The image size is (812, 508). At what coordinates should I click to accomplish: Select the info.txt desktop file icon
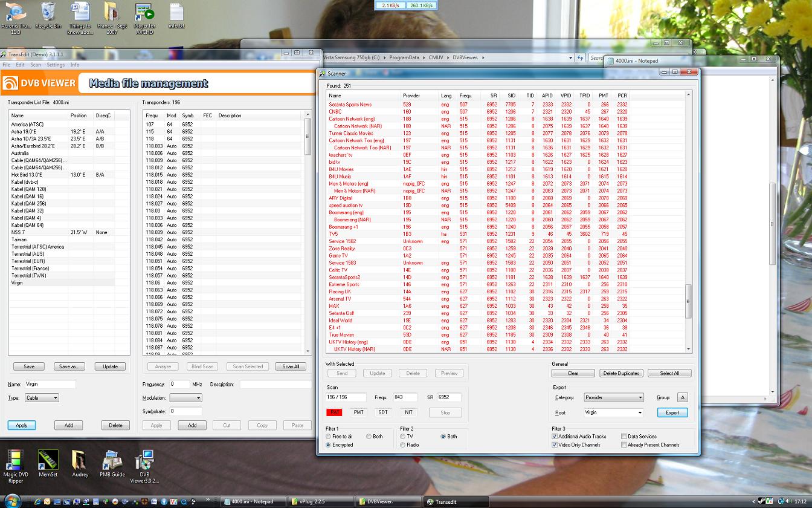point(176,16)
